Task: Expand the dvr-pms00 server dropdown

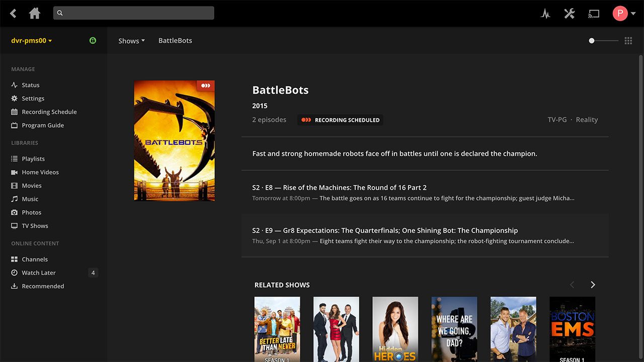Action: click(32, 41)
